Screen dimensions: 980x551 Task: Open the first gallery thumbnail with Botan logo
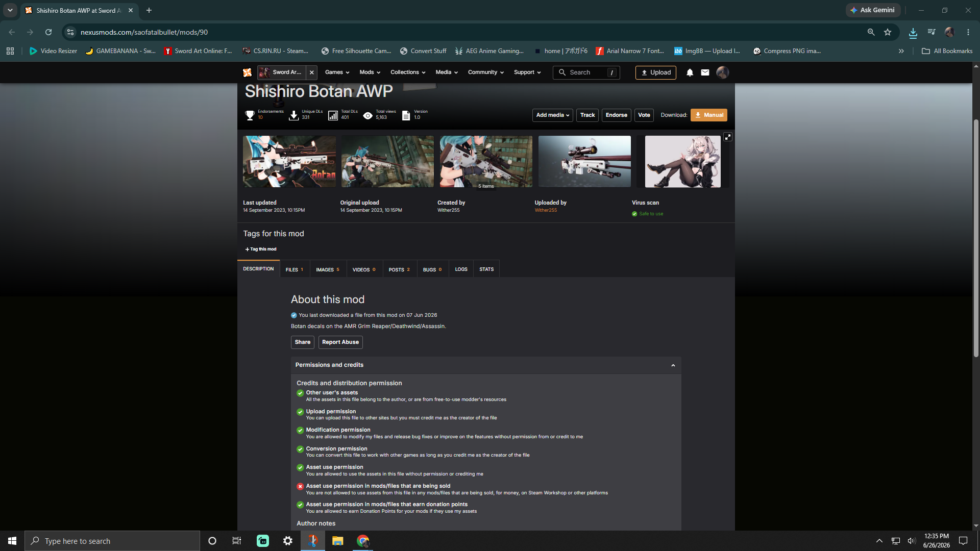[x=289, y=161]
